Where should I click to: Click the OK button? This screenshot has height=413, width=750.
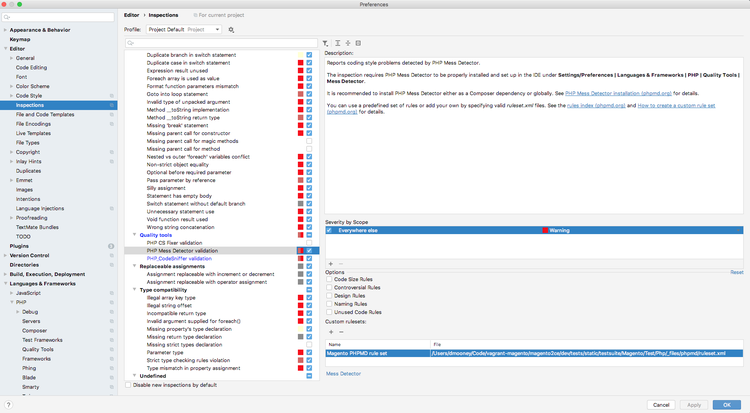(727, 405)
